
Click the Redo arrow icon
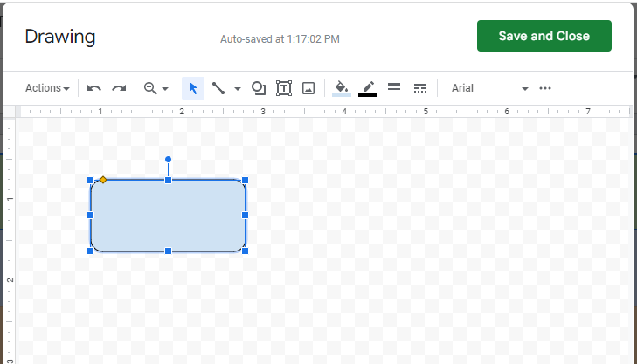pyautogui.click(x=119, y=88)
